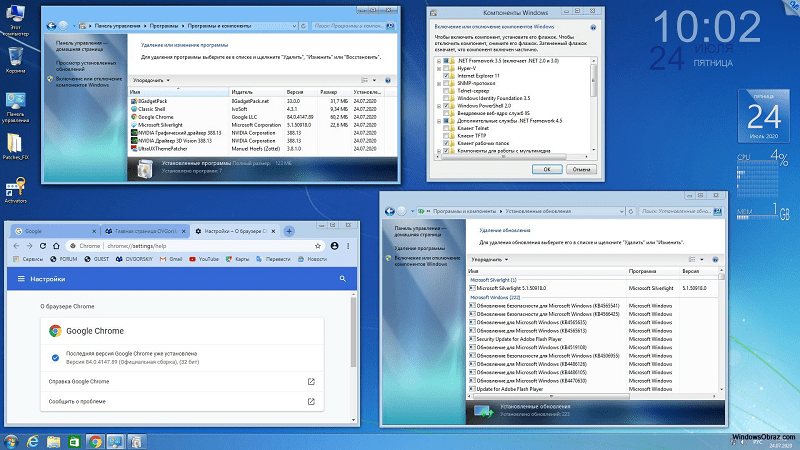Open the Корзина recycle bin desktop icon
This screenshot has width=800, height=450.
tap(15, 57)
